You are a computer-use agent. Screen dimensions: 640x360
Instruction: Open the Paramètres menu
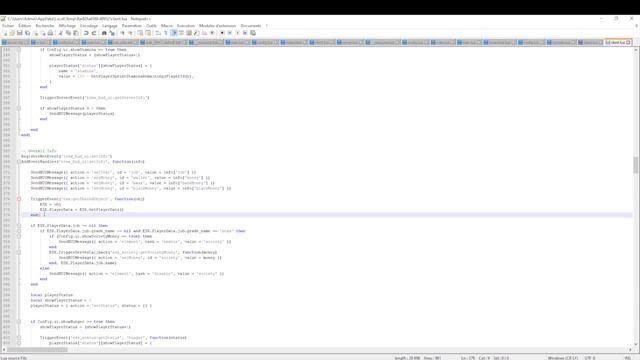click(131, 26)
